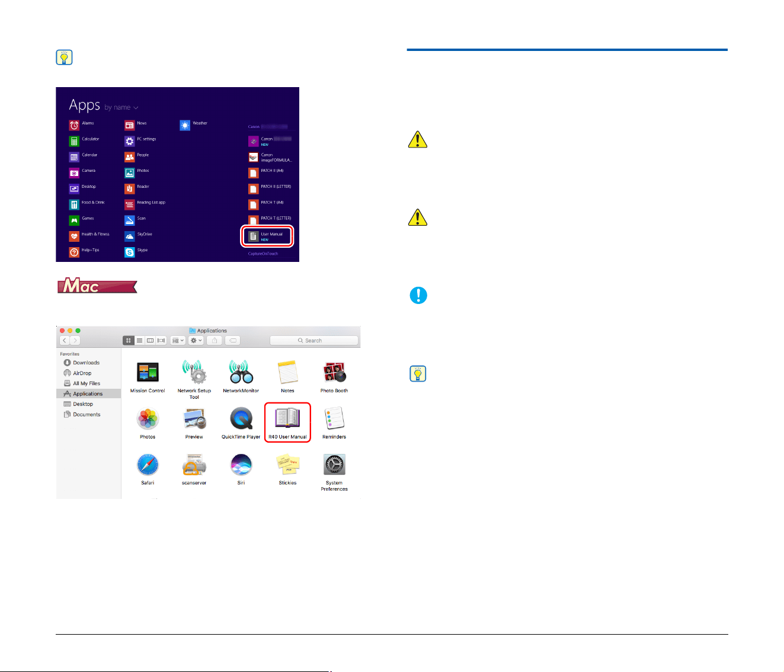Open PATCH T (LETTER) document

coord(270,220)
